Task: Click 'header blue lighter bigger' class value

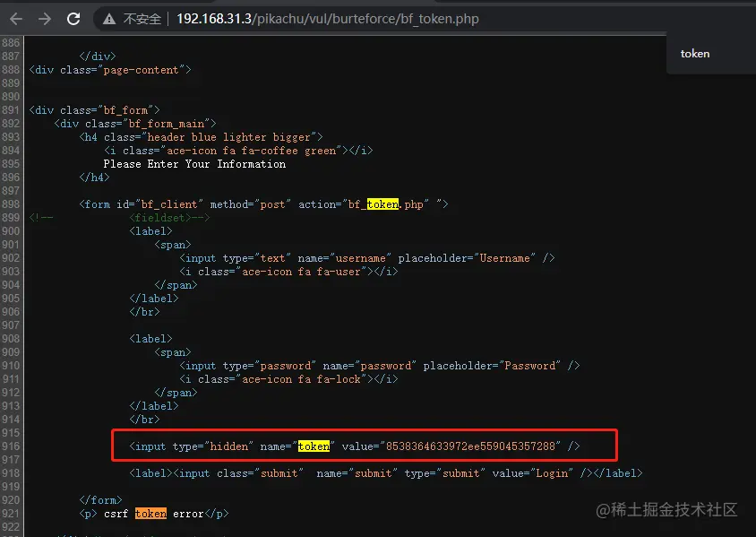Action: tap(229, 137)
